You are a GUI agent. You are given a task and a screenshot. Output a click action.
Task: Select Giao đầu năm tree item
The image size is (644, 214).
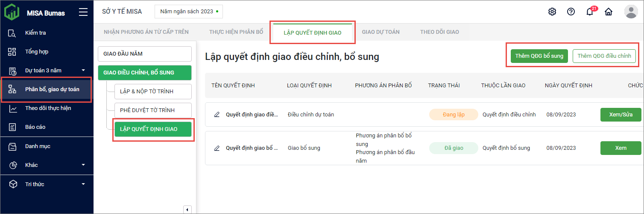click(x=144, y=54)
